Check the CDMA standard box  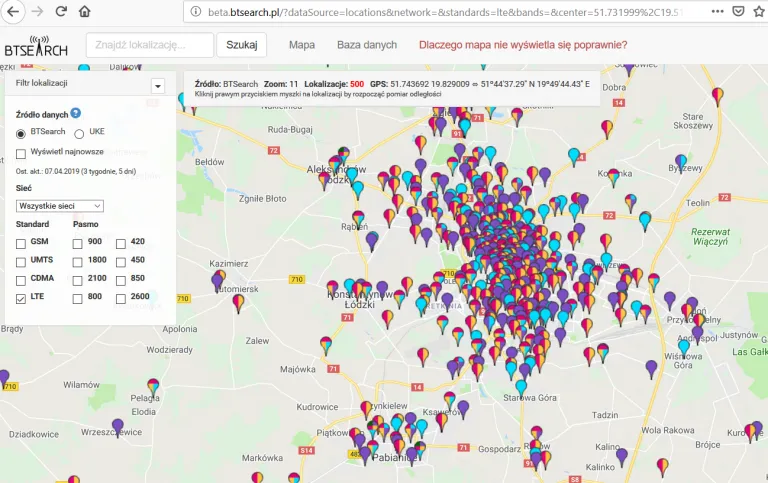pos(21,281)
